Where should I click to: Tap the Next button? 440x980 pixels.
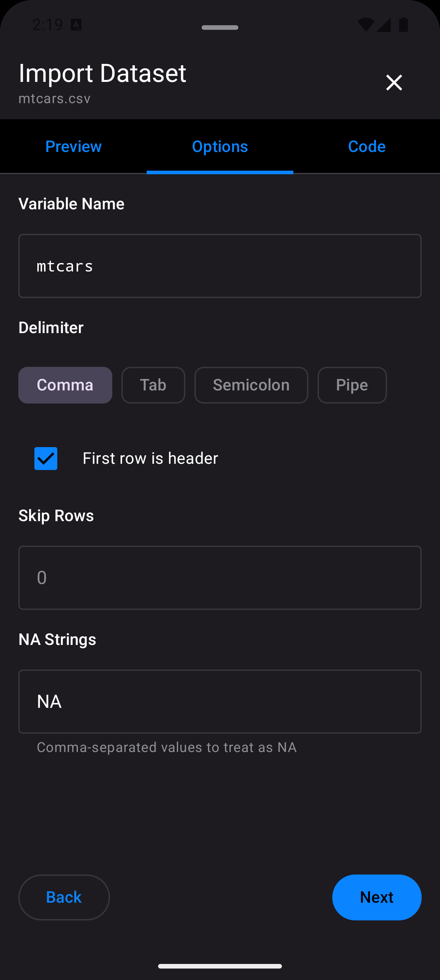coord(376,897)
